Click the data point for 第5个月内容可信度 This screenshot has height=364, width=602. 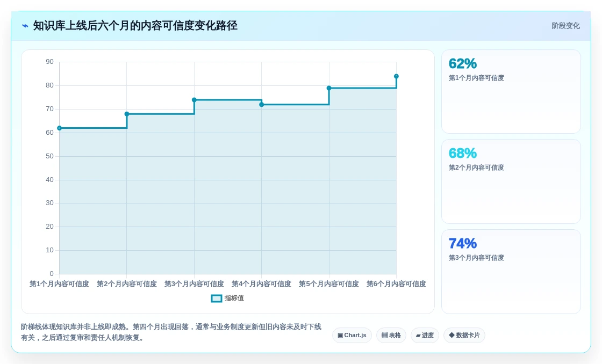(329, 88)
